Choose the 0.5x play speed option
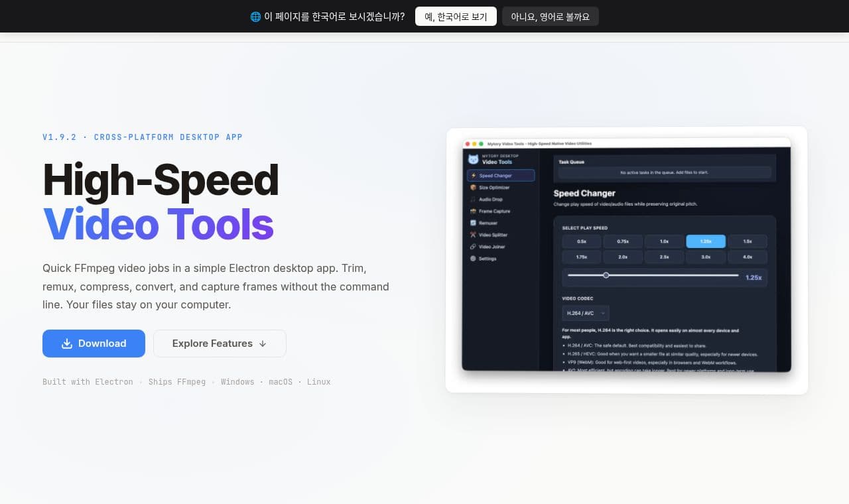The image size is (849, 504). tap(582, 241)
